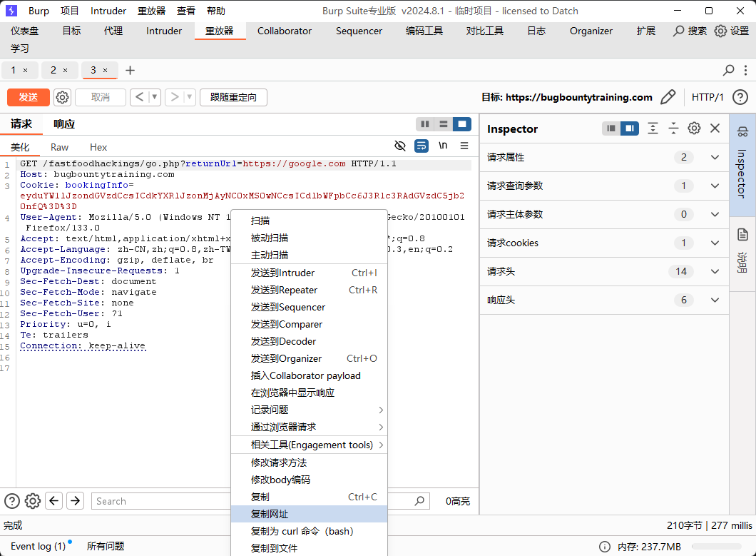The image size is (756, 556).
Task: Open the 代理 tool tab
Action: pyautogui.click(x=113, y=31)
